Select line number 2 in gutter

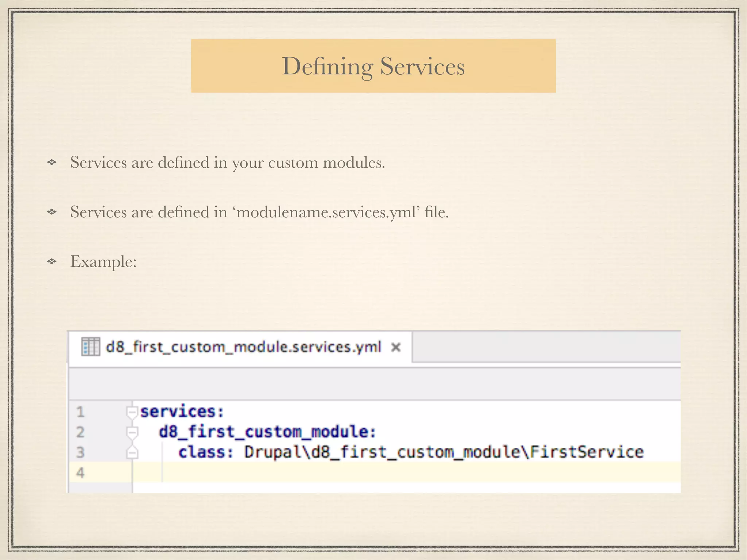pyautogui.click(x=80, y=432)
